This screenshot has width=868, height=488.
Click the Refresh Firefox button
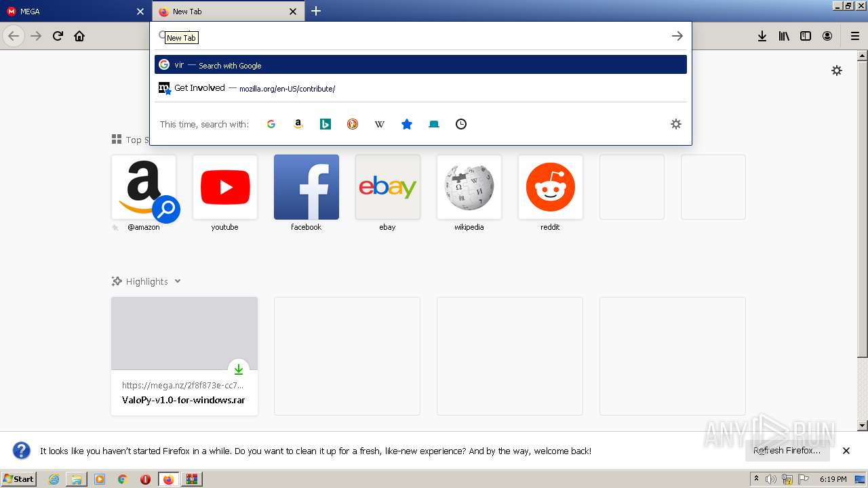coord(787,451)
